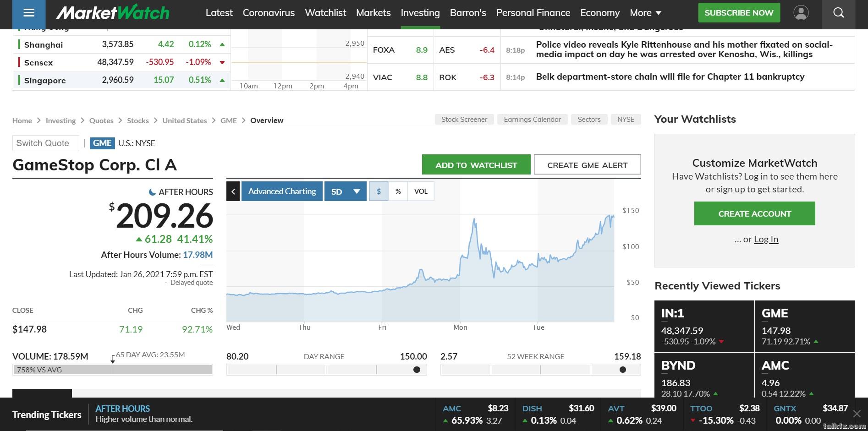Viewport: 868px width, 431px height.
Task: Open the Latest nav item
Action: [x=219, y=13]
